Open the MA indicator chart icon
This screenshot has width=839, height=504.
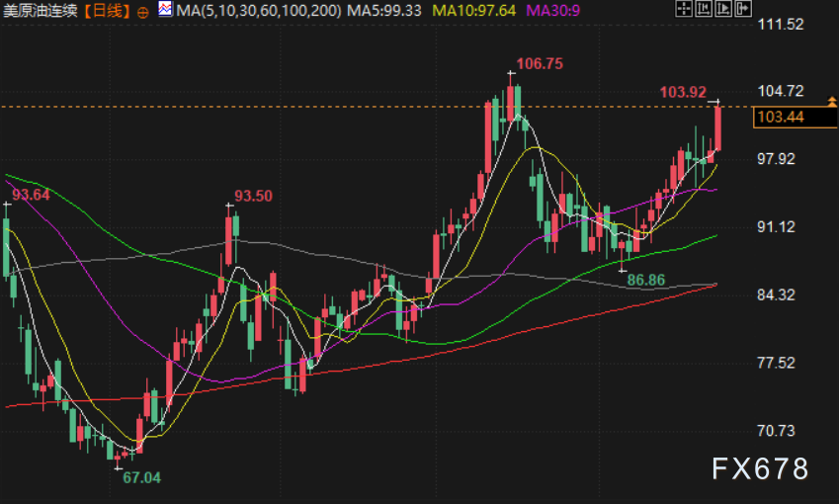tap(165, 9)
